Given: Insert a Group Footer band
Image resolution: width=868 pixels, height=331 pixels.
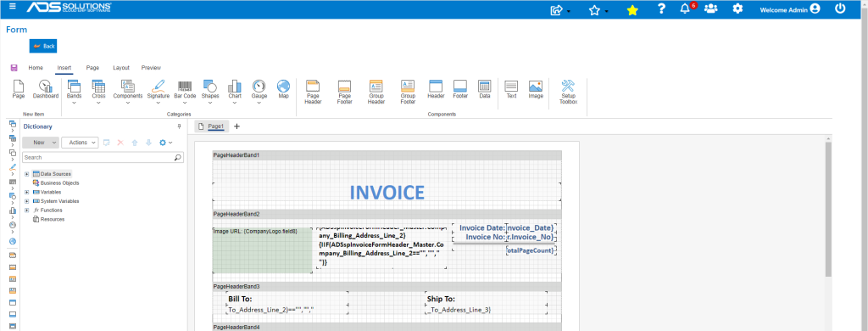Looking at the screenshot, I should click(408, 92).
